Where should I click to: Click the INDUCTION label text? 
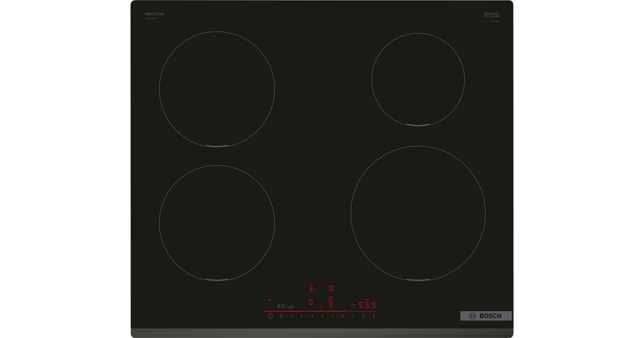[155, 14]
